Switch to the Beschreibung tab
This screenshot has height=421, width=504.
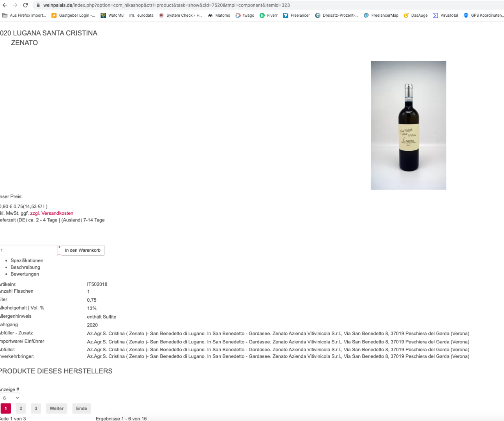click(x=25, y=267)
